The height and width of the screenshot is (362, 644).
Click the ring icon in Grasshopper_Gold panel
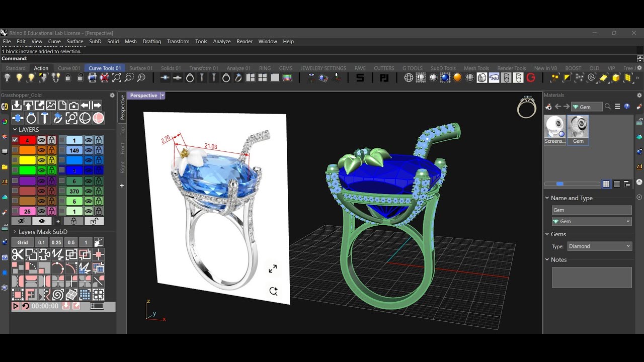(31, 118)
